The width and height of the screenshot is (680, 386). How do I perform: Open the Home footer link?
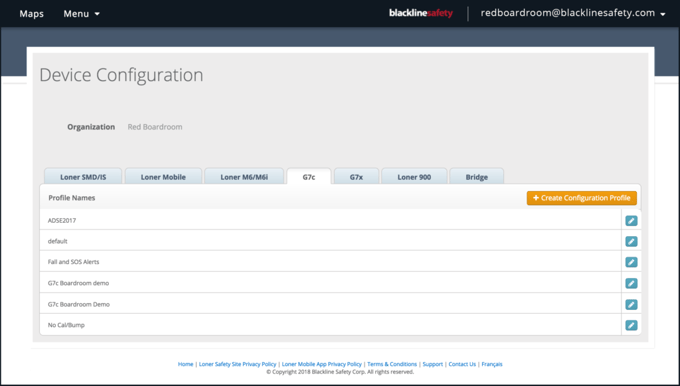click(185, 364)
